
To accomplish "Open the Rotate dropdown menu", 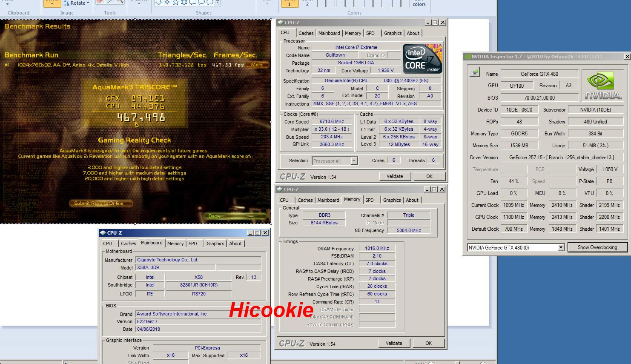I will [x=88, y=3].
